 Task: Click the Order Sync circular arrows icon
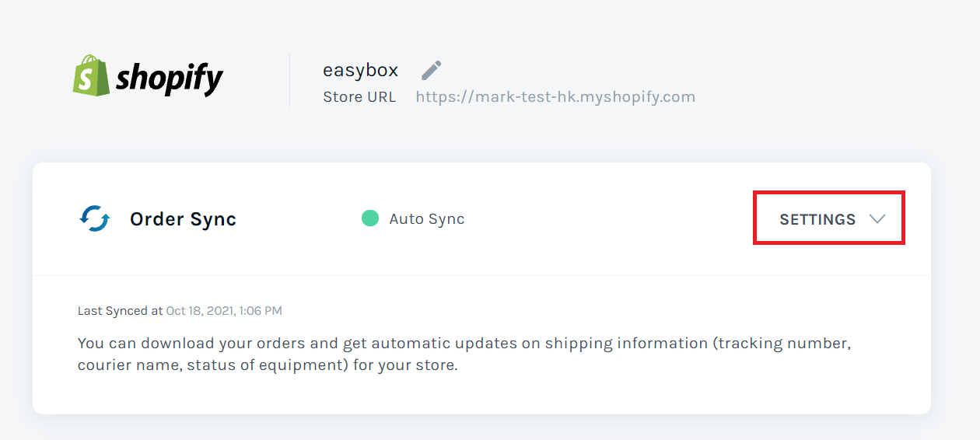[95, 218]
